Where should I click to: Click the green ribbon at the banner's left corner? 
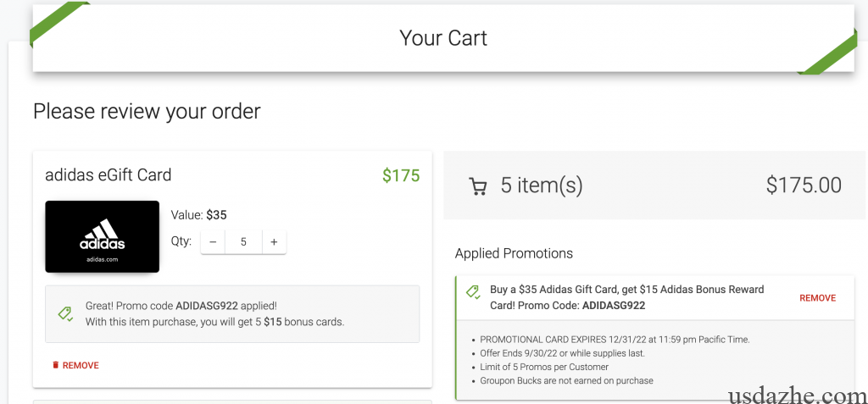(58, 24)
